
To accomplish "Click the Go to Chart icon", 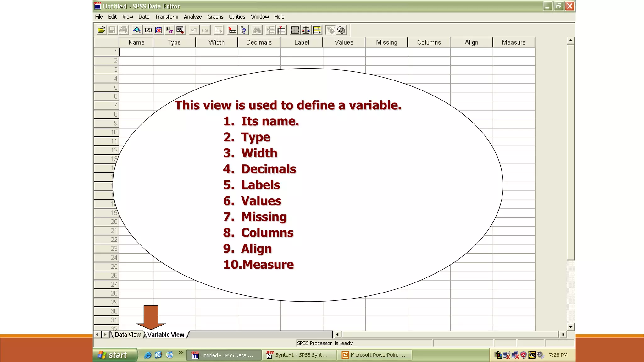I will click(219, 30).
